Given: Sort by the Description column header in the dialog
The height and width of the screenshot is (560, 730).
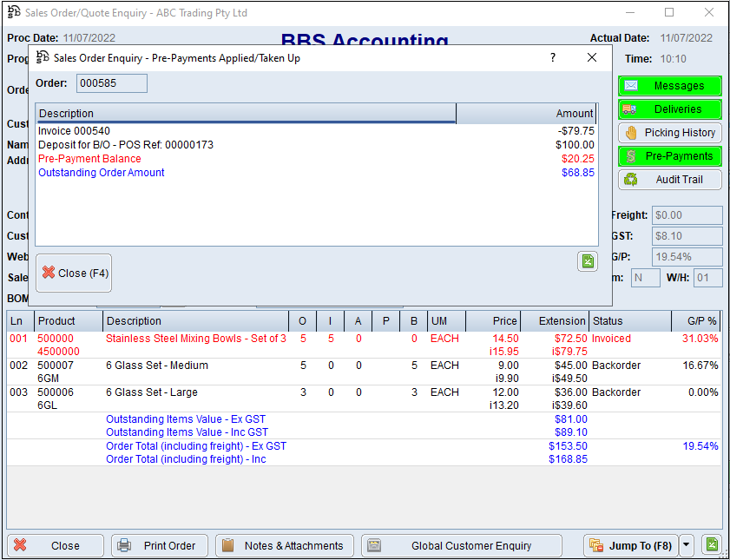Looking at the screenshot, I should point(245,114).
